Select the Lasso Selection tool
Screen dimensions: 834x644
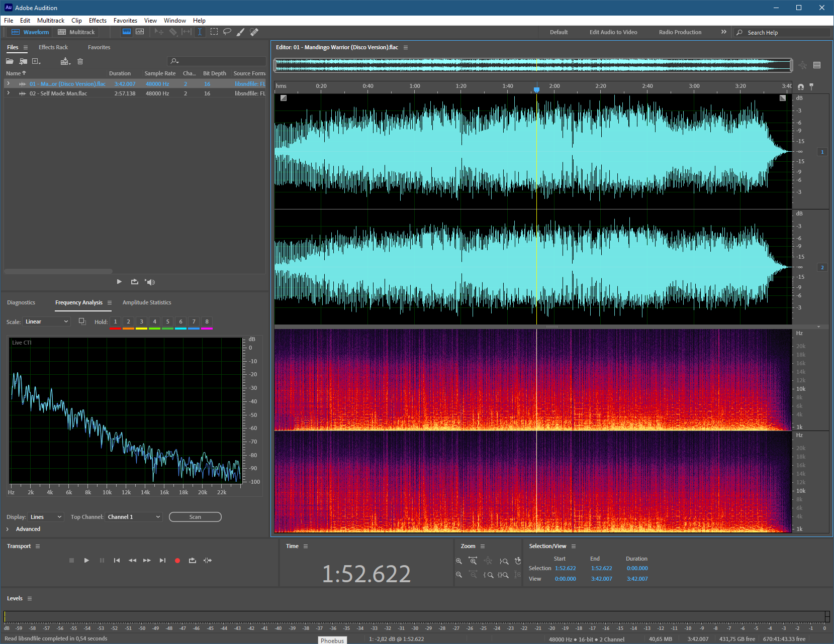(x=227, y=32)
